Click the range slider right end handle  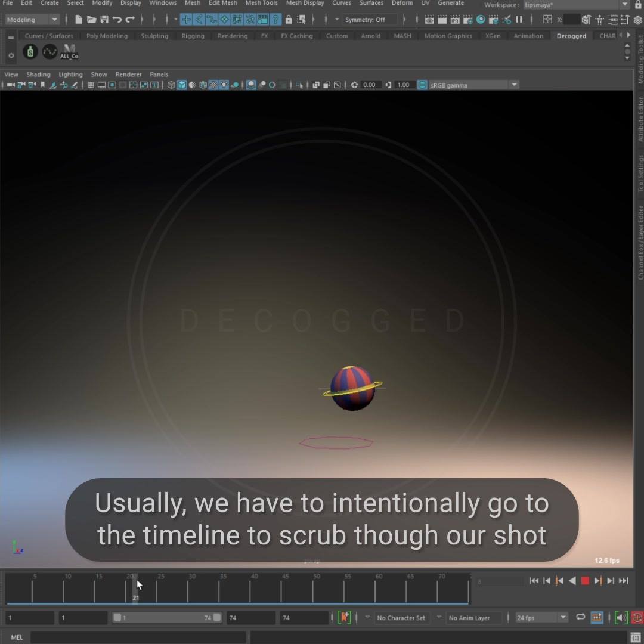(217, 618)
